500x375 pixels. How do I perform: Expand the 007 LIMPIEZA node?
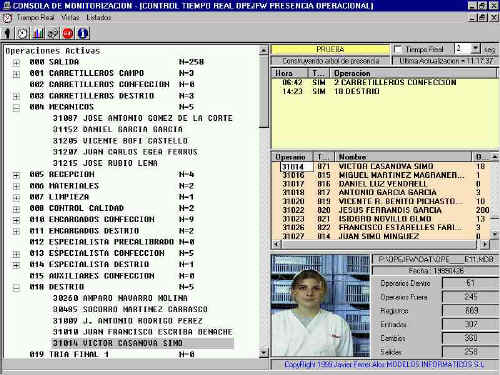click(x=16, y=197)
